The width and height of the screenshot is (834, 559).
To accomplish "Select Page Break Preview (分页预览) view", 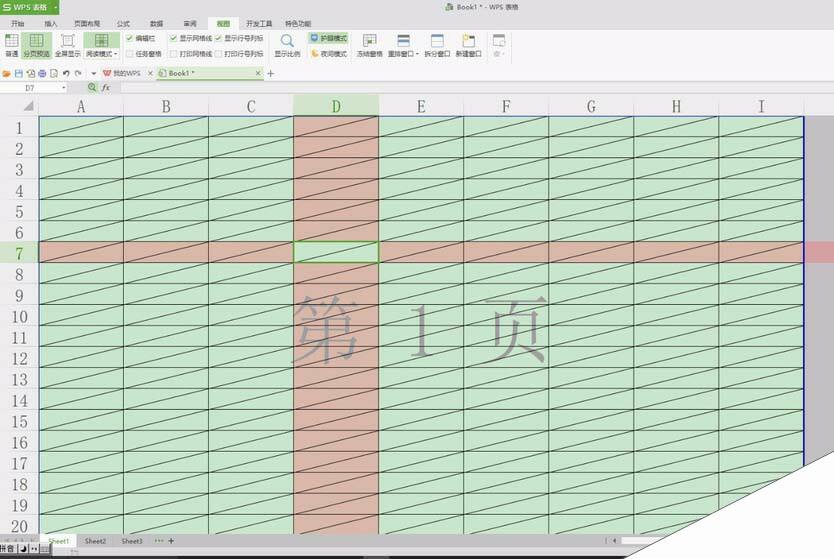I will pos(36,45).
